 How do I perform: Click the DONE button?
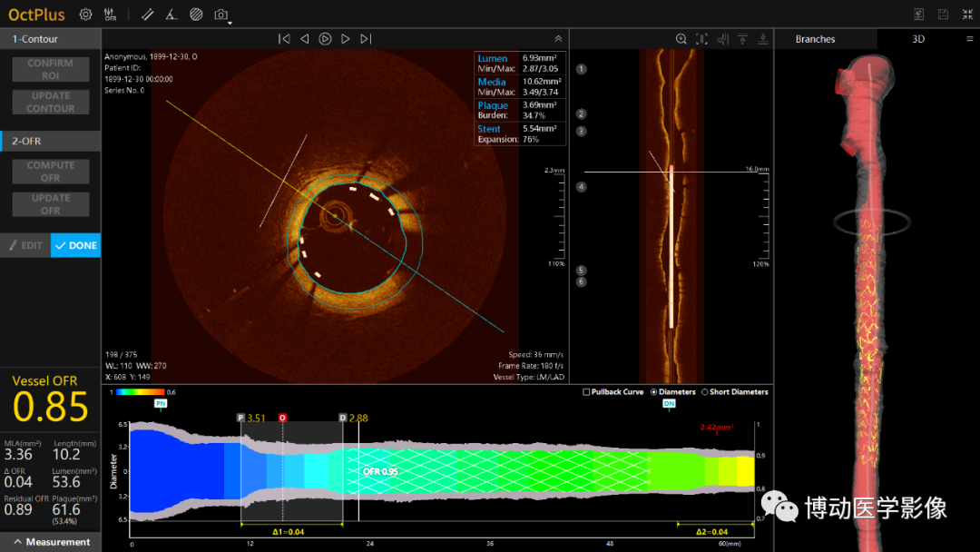tap(75, 245)
